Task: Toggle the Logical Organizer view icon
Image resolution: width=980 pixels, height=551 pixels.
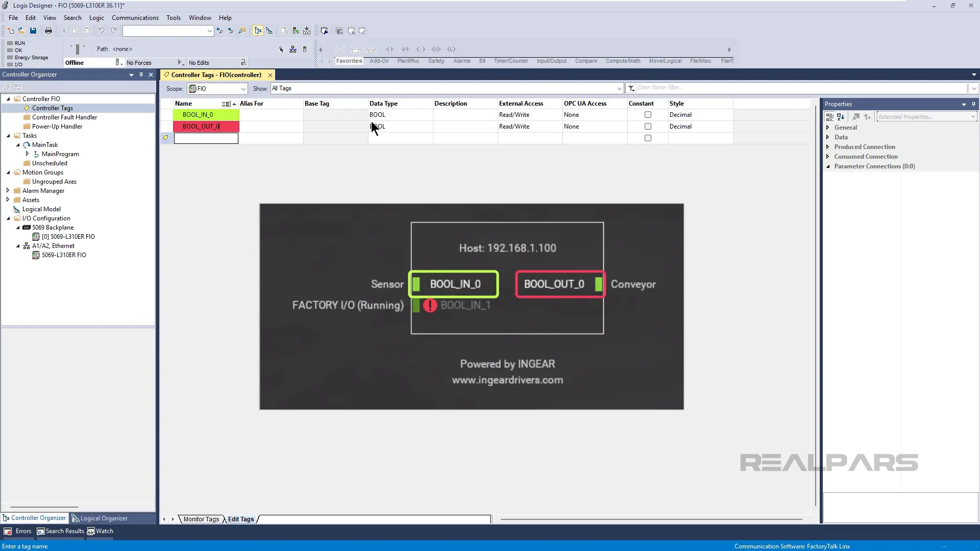Action: [269, 31]
